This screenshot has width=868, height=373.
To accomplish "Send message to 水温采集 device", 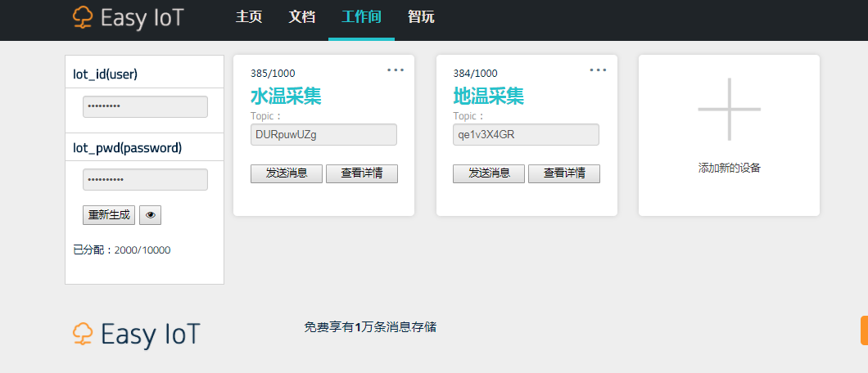I will point(287,173).
